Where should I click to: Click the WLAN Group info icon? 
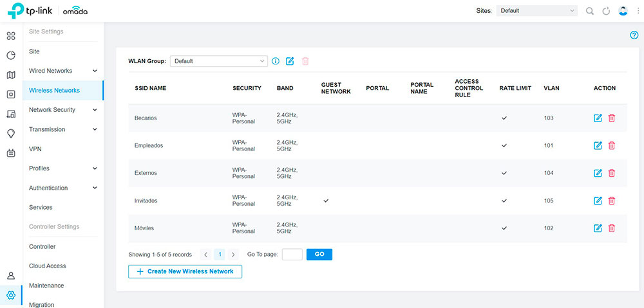tap(276, 61)
